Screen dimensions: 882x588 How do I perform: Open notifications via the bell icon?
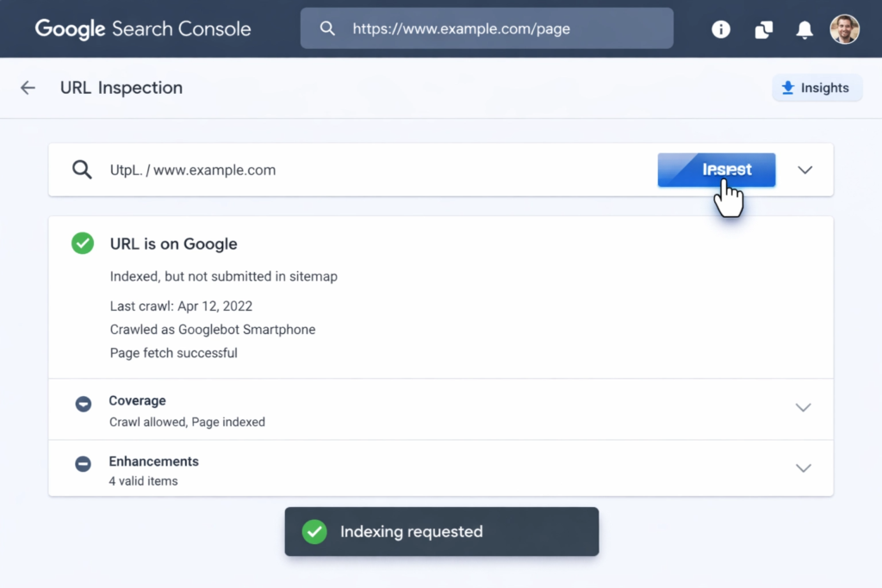804,28
